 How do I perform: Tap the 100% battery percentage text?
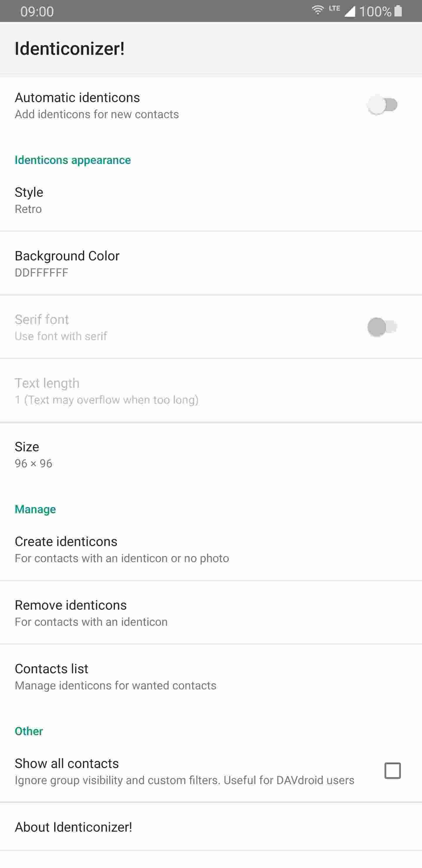[x=375, y=12]
